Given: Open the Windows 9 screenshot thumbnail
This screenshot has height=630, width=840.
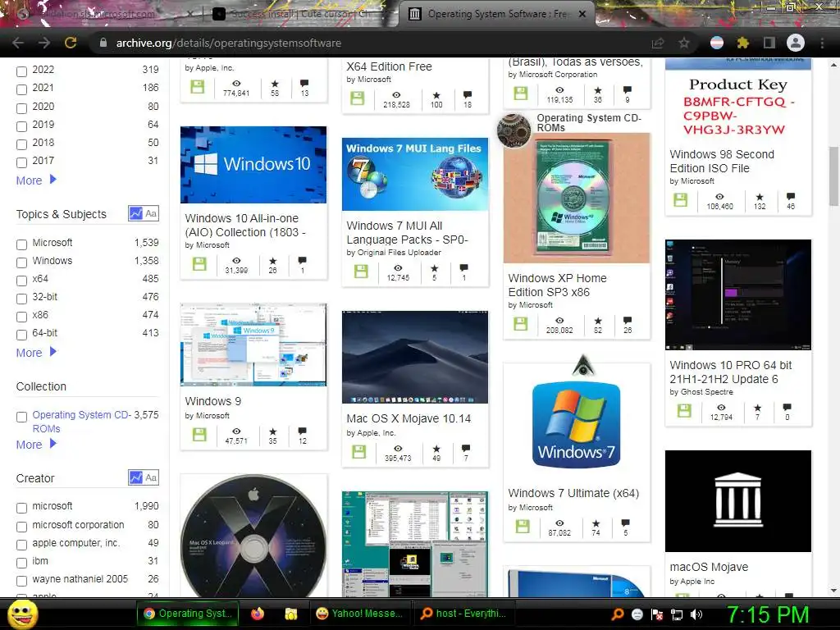Looking at the screenshot, I should coord(253,345).
